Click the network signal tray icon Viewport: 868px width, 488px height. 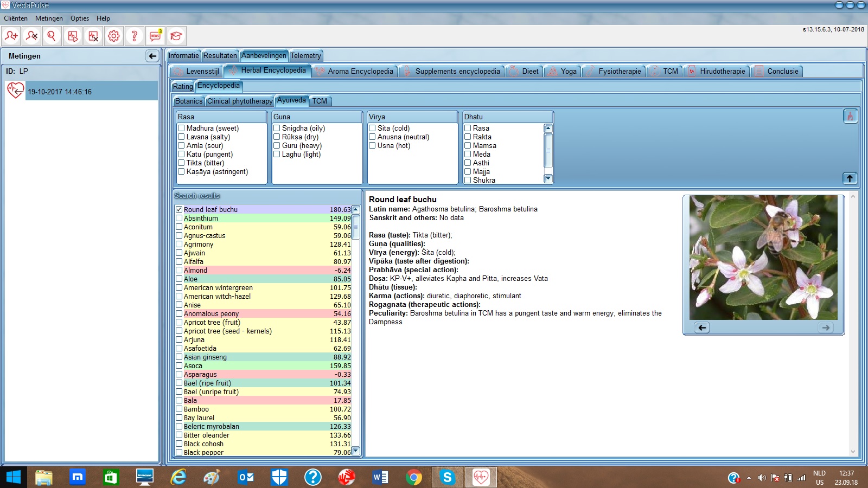801,478
